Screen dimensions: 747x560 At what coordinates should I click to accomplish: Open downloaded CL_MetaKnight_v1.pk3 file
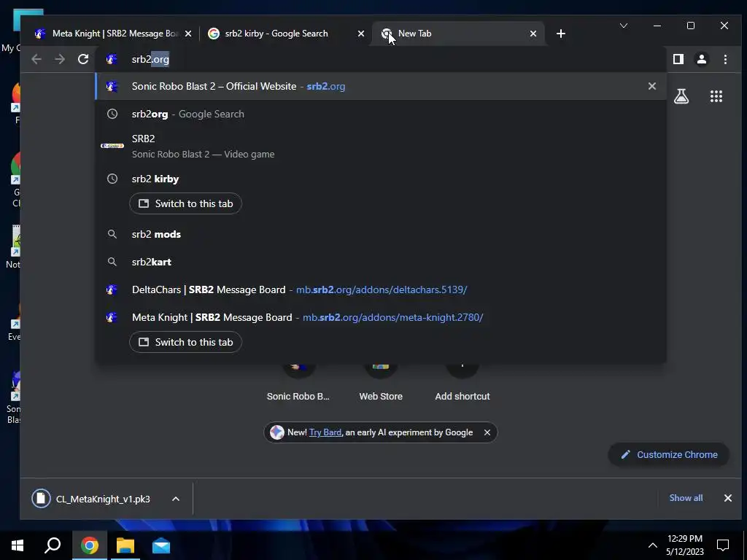[91, 499]
